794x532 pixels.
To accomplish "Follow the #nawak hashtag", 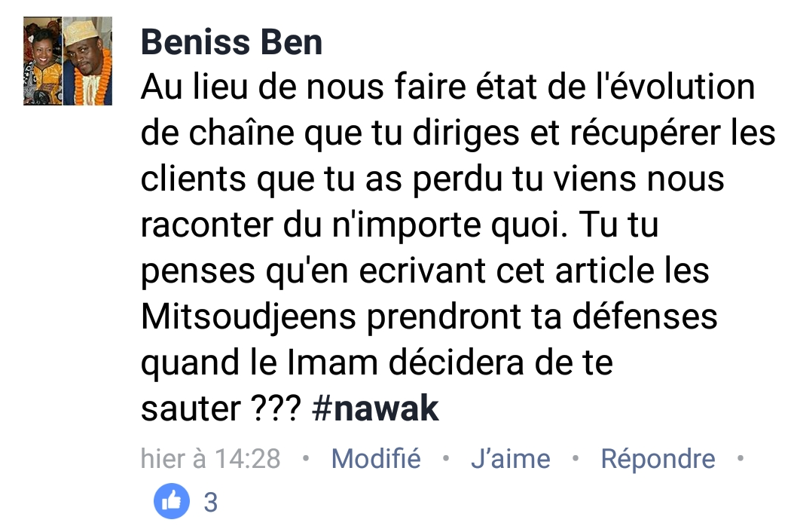I will [375, 408].
